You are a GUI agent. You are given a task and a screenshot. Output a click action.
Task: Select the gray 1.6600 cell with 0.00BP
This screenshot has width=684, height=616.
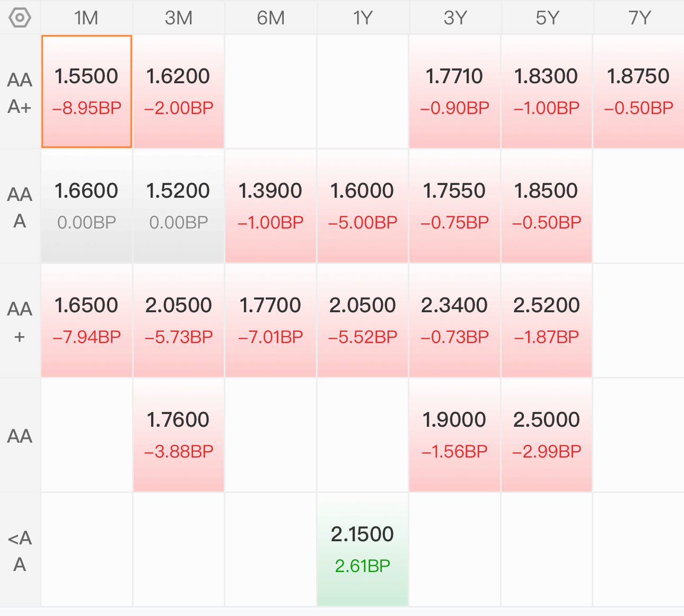[x=86, y=206]
